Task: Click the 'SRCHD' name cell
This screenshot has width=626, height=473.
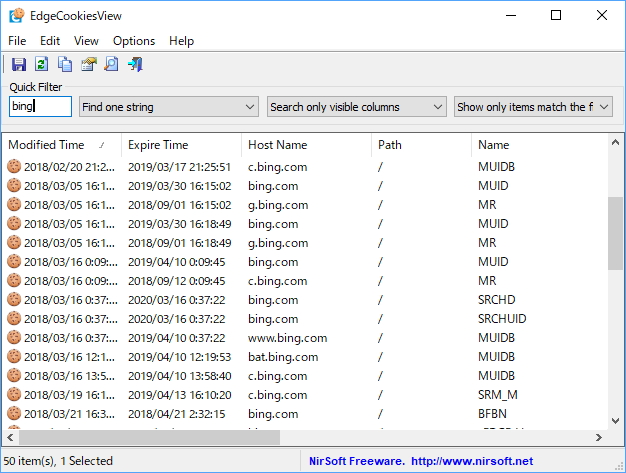Action: [497, 300]
